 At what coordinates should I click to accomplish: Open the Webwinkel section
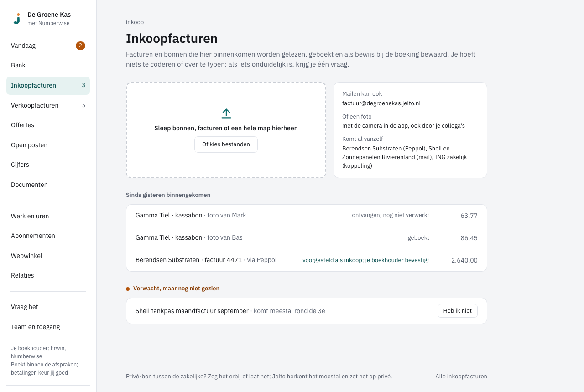(x=48, y=256)
